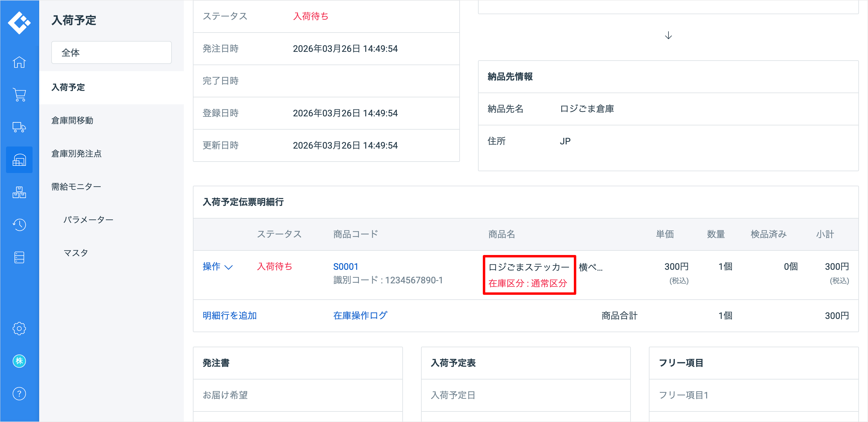Viewport: 868px width, 422px height.
Task: Open 倉庫別発注点 menu item
Action: pos(76,154)
